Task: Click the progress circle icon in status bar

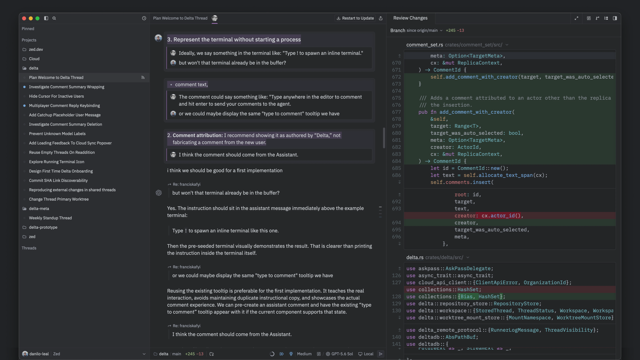Action: [x=272, y=354]
